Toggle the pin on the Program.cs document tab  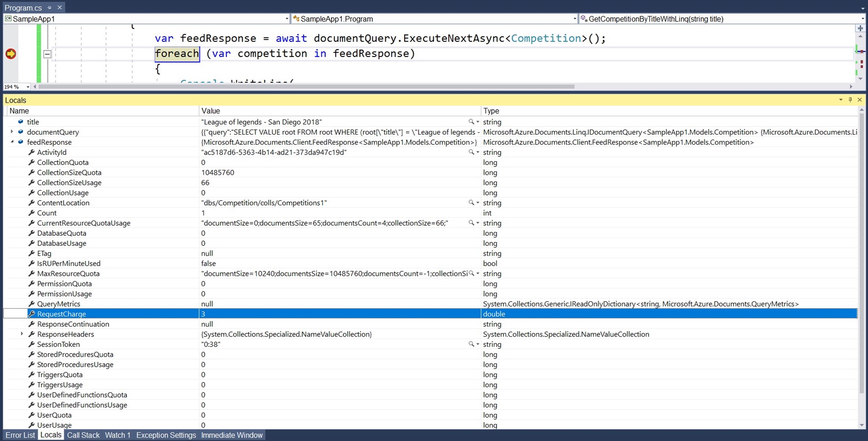click(49, 7)
